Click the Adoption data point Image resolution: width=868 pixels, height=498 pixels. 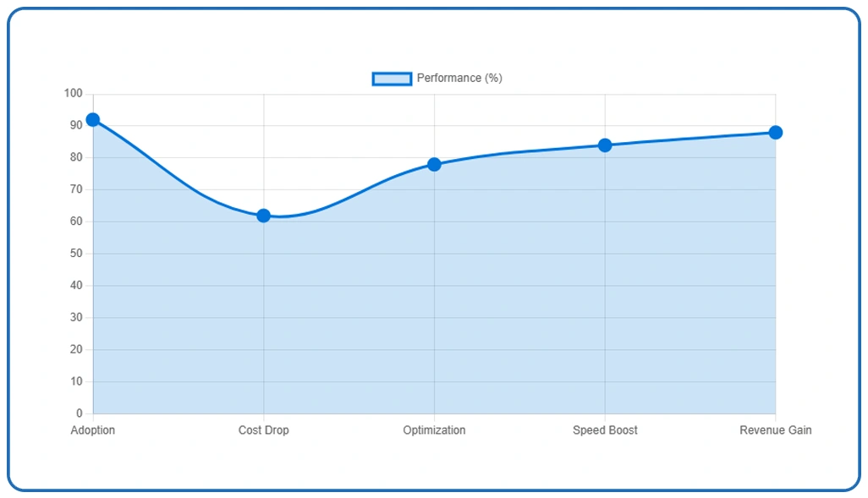click(x=93, y=120)
